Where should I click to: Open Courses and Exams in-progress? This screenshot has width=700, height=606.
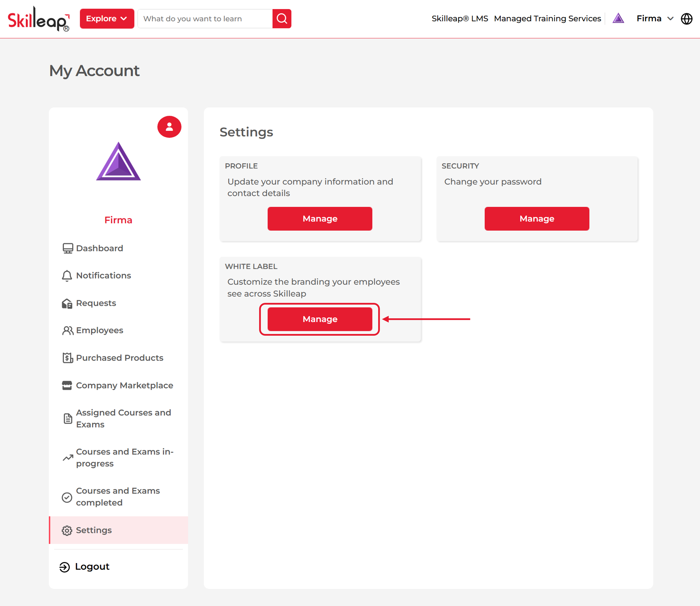pos(125,458)
